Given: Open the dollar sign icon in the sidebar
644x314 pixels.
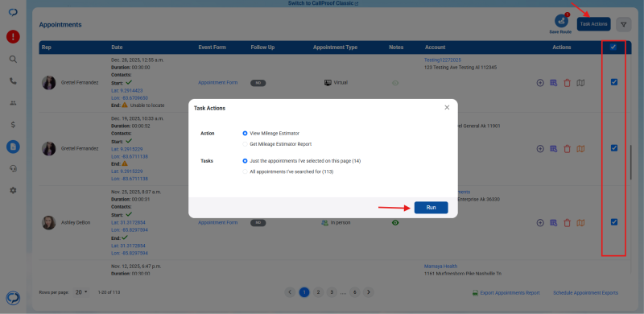Looking at the screenshot, I should tap(13, 125).
